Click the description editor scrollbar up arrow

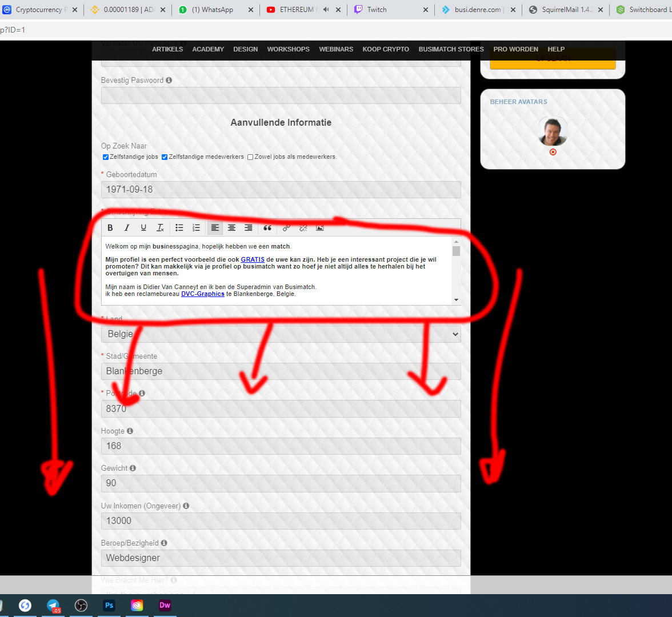457,242
